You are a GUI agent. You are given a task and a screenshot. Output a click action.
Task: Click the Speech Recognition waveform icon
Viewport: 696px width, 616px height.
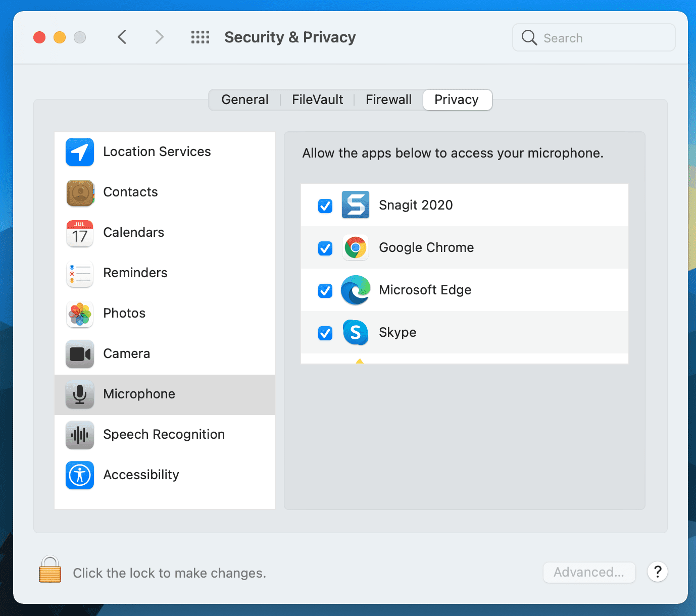tap(80, 435)
